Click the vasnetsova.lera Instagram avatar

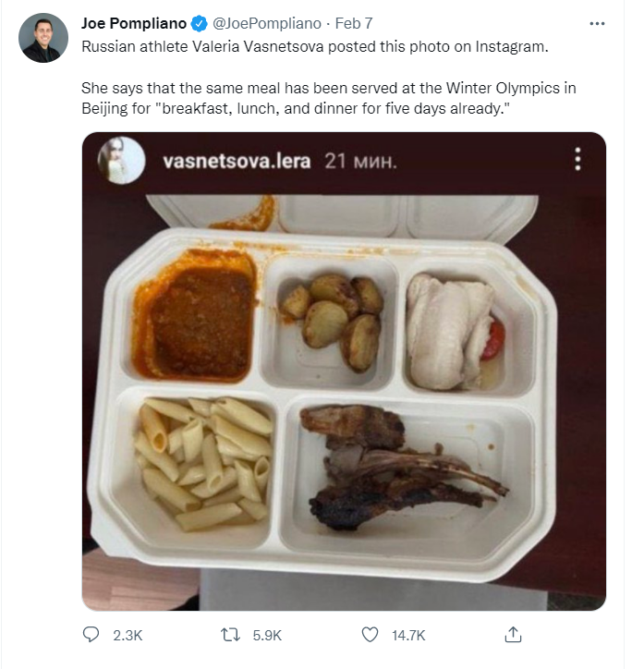(121, 159)
